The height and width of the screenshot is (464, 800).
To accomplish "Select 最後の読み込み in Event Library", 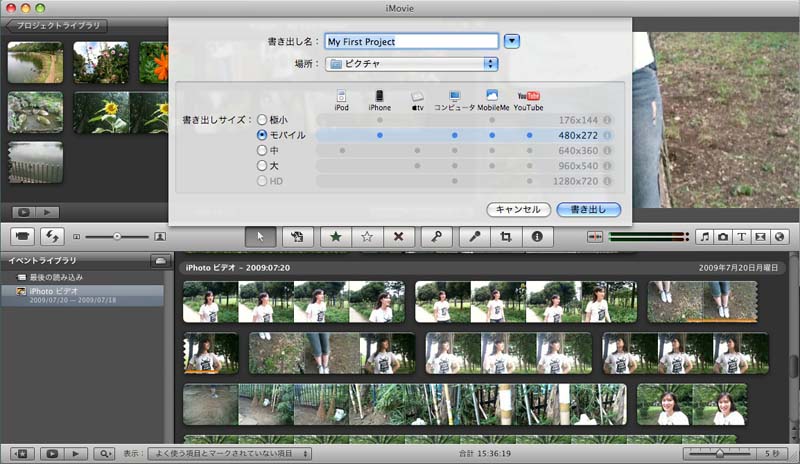I will click(x=56, y=277).
